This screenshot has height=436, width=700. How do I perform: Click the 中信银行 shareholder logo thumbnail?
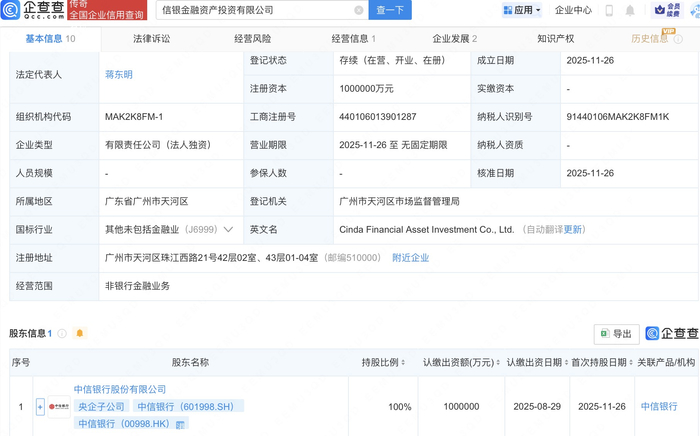(x=59, y=407)
